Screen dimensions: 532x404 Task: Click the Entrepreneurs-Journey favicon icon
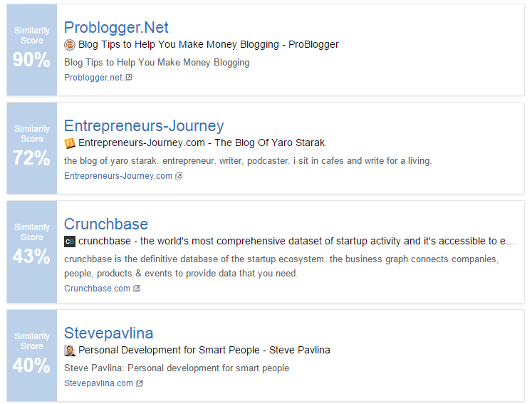pyautogui.click(x=70, y=143)
